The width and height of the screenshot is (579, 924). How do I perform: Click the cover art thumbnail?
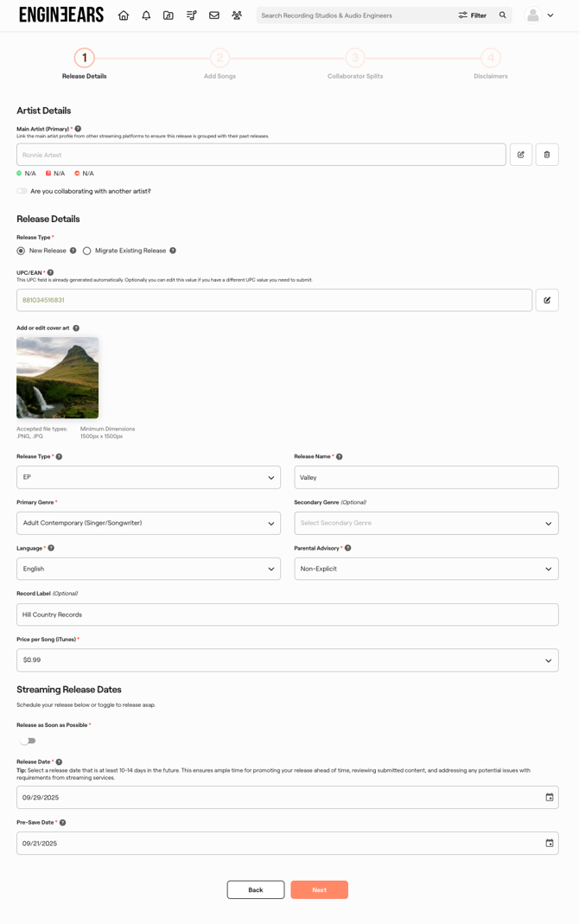point(57,378)
